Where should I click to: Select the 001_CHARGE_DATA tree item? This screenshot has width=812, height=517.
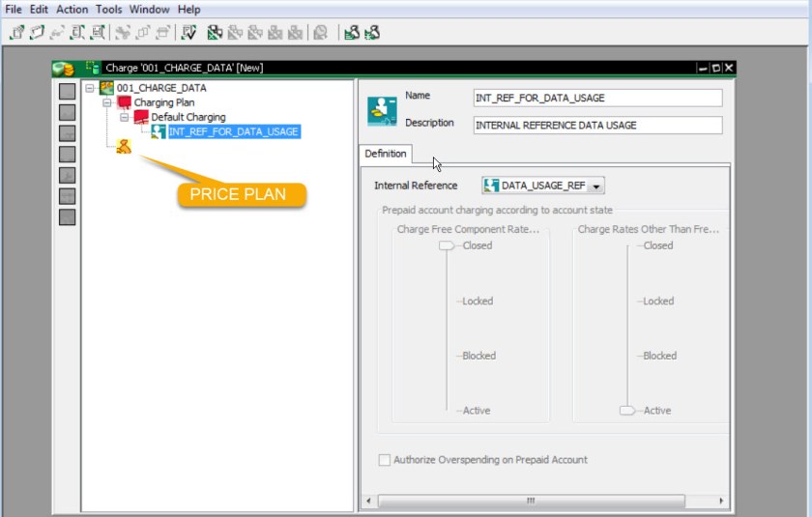click(161, 88)
